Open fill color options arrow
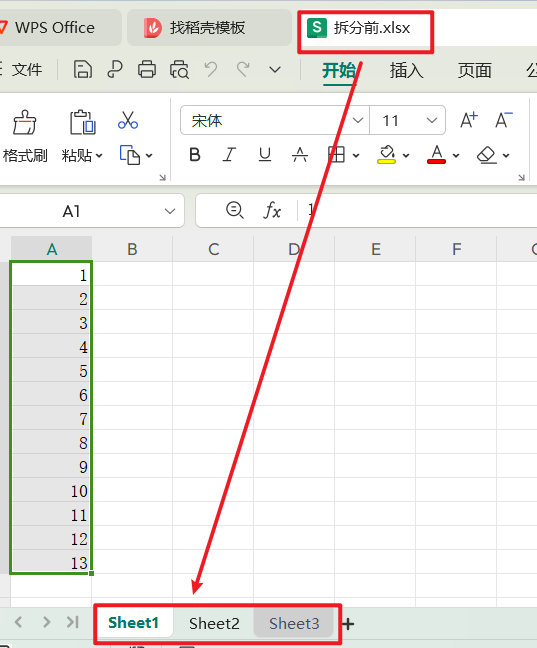Image resolution: width=537 pixels, height=648 pixels. [406, 156]
